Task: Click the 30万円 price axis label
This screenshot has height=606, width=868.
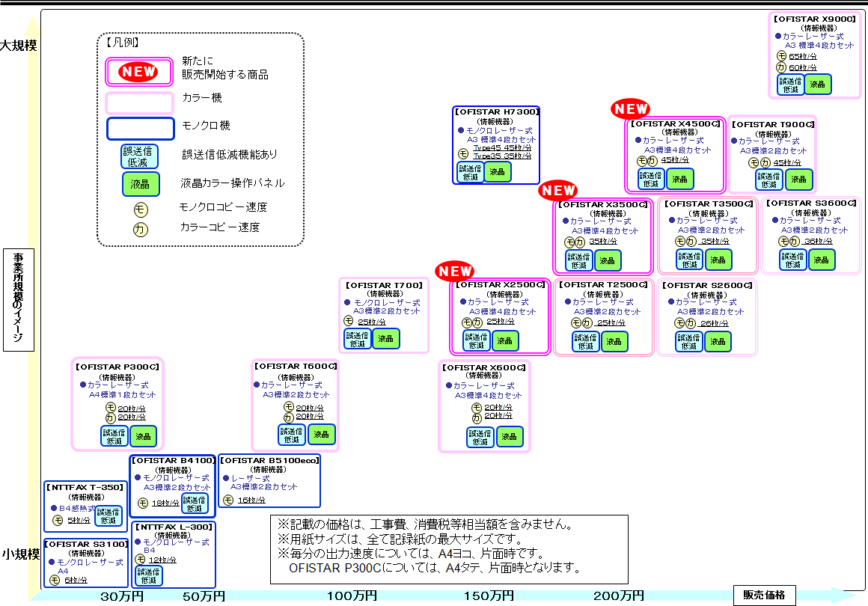Action: [122, 596]
